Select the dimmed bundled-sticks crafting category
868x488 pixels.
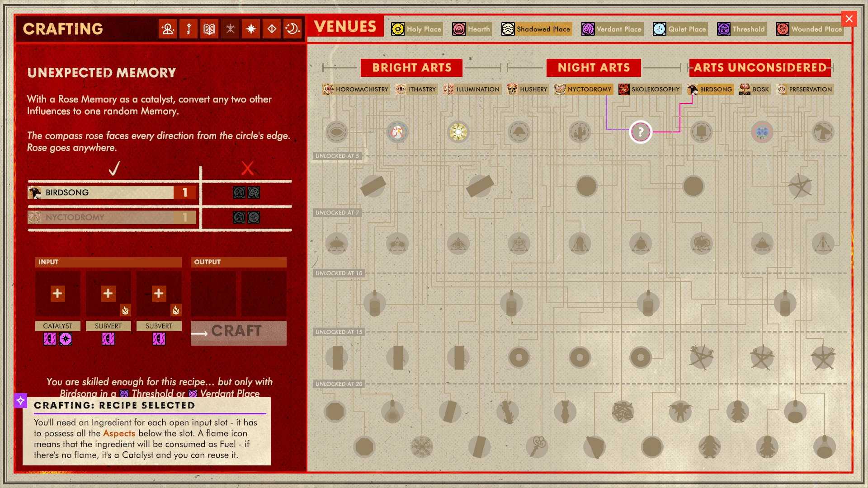230,29
